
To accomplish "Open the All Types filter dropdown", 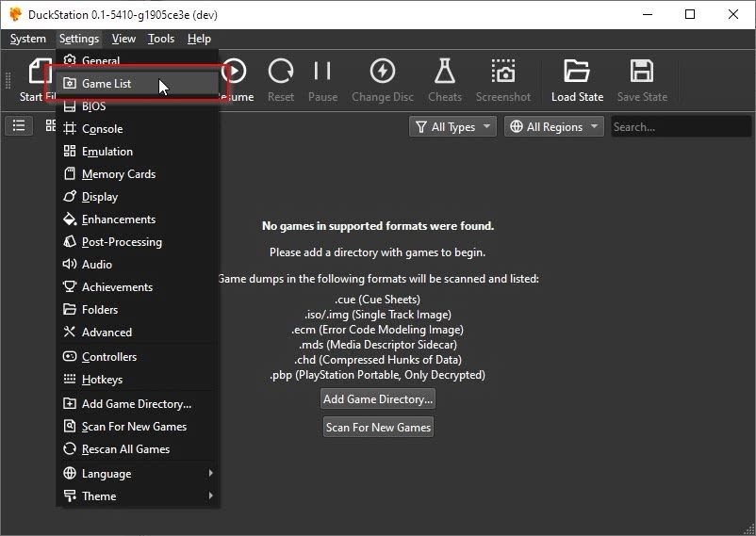I will pos(452,127).
